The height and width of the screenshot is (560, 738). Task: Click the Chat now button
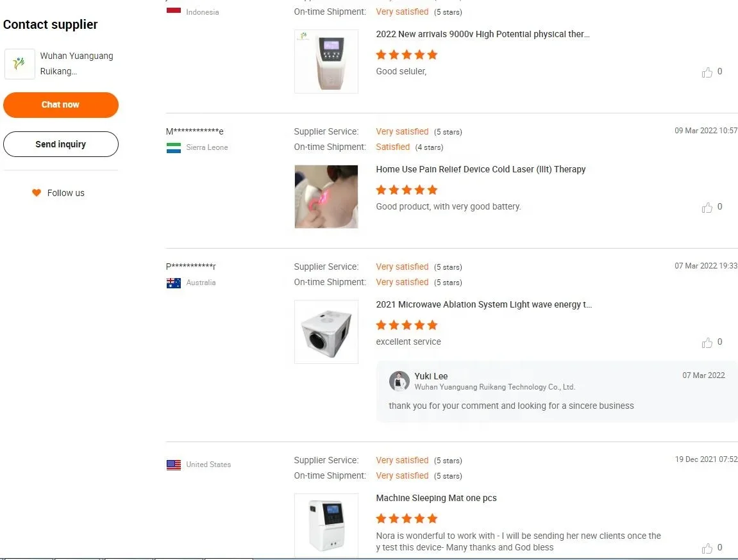click(x=61, y=105)
